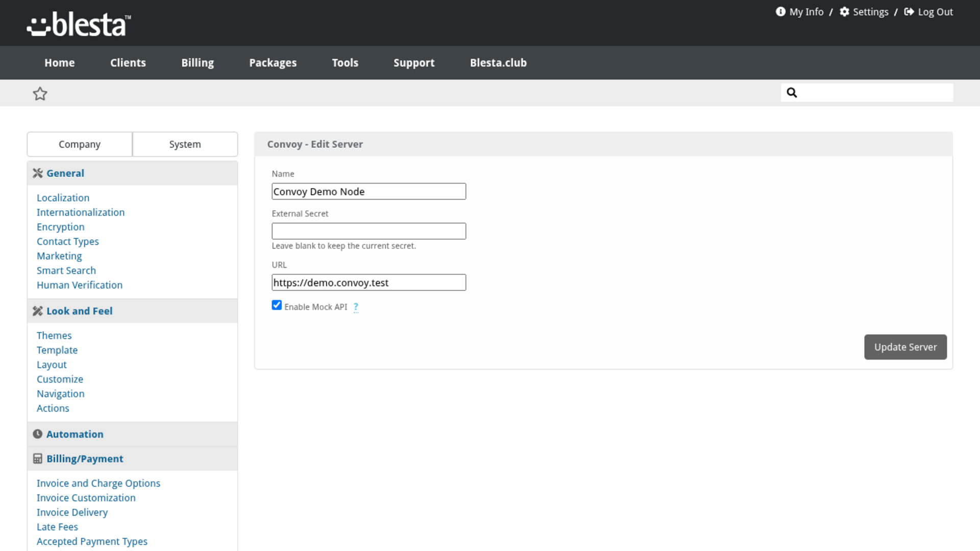Open Accepted Payment Types
Image resolution: width=980 pixels, height=551 pixels.
click(92, 541)
